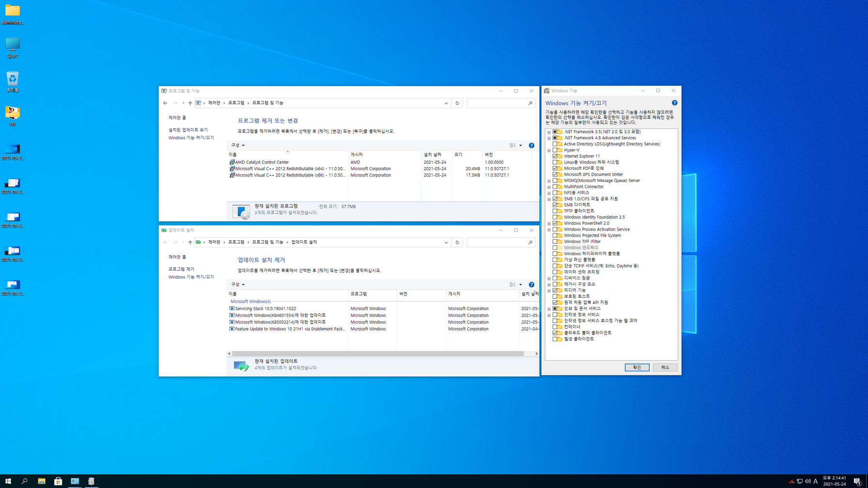Enable TFTP 클라이언트 checkbox

pos(555,211)
